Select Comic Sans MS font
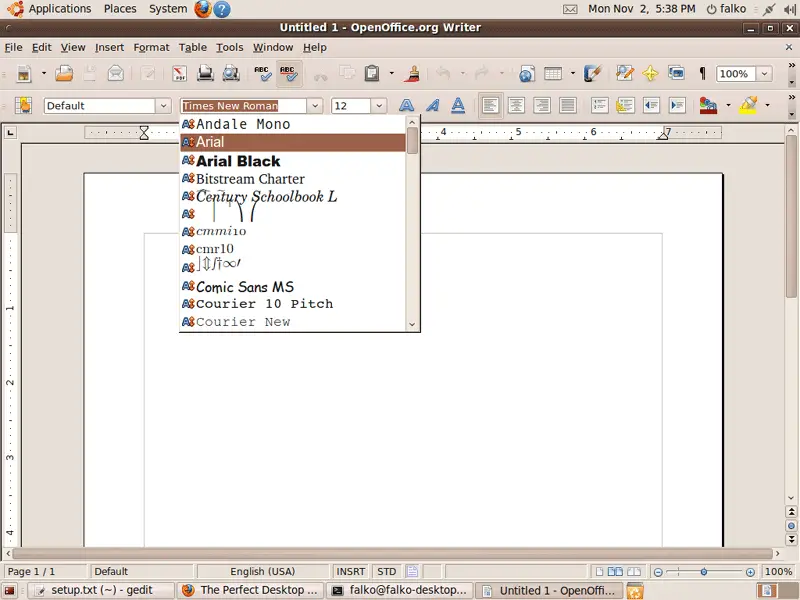 coord(293,286)
